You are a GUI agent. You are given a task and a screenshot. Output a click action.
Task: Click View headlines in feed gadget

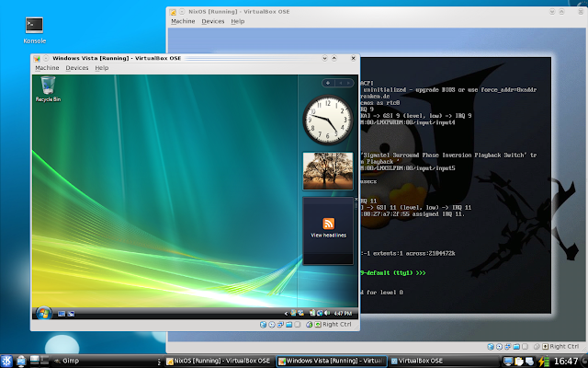coord(329,236)
